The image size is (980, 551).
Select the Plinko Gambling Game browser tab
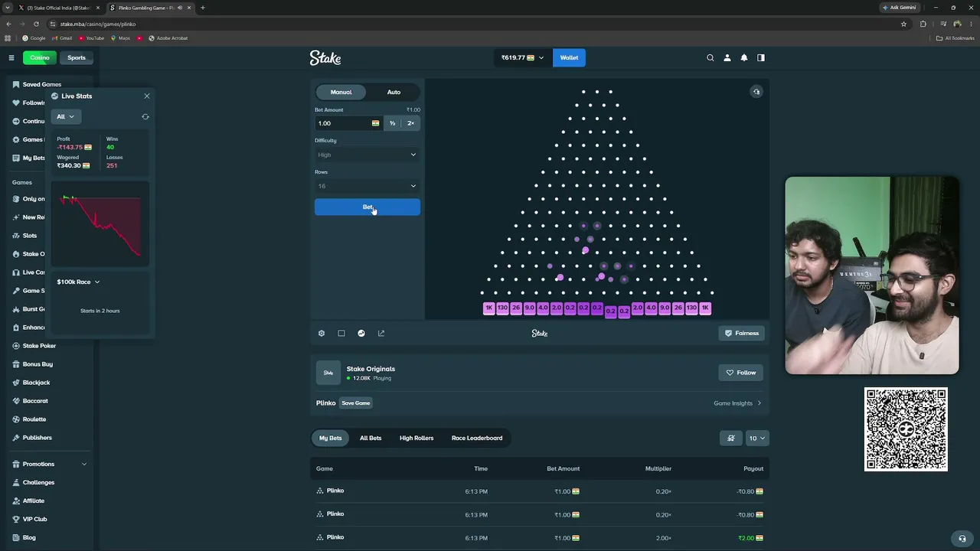[150, 8]
